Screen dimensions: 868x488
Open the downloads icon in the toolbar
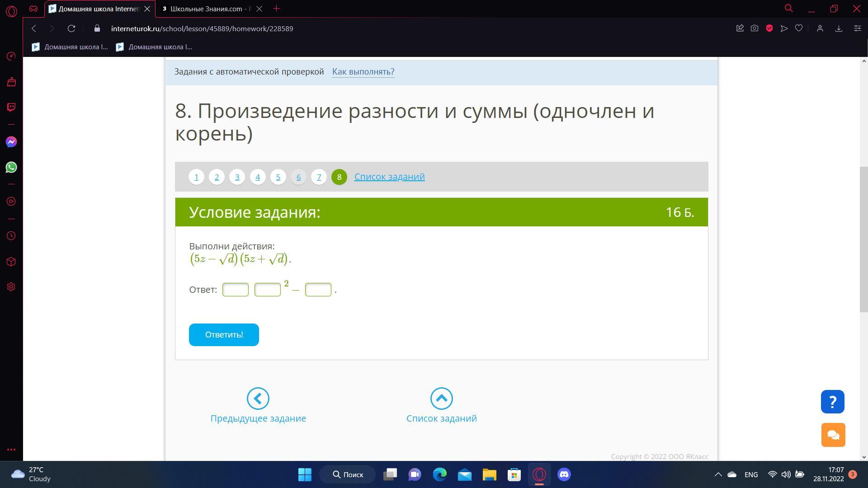coord(839,28)
